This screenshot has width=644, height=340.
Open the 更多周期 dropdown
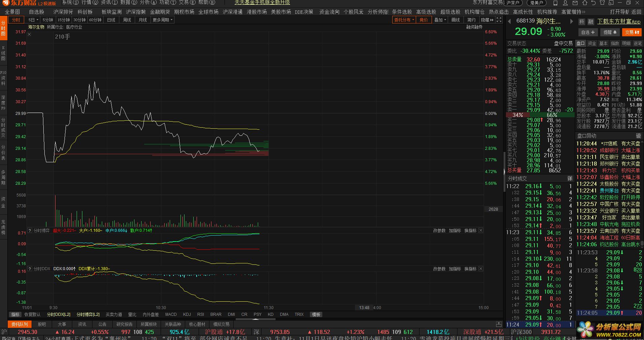tap(163, 20)
